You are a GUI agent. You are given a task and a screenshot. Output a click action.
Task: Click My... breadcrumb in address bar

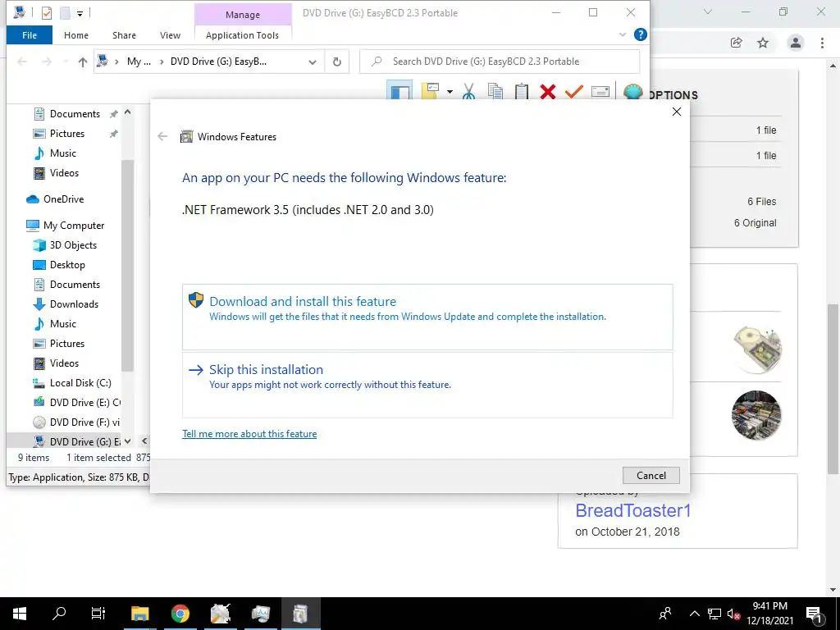138,62
